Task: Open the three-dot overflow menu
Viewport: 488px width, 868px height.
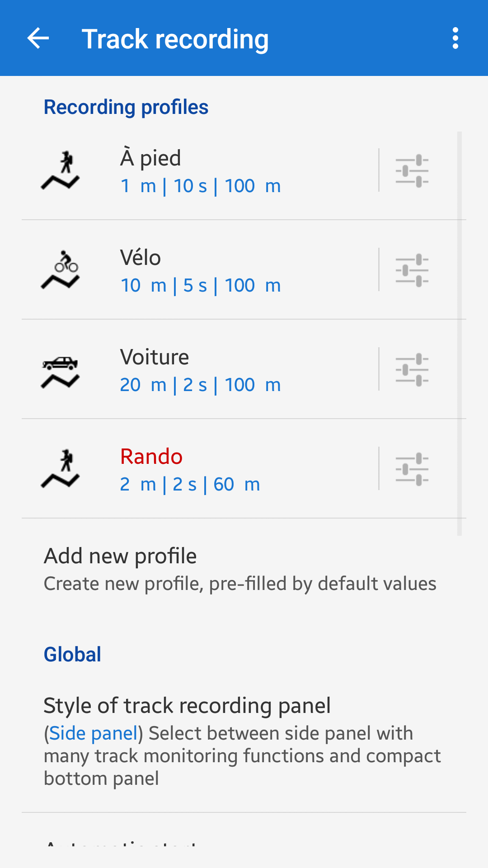Action: (455, 38)
